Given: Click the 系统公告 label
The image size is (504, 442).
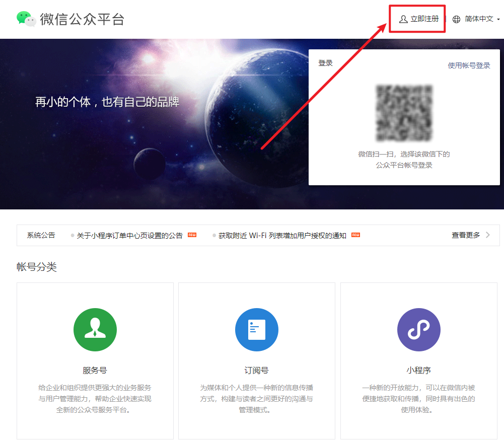Looking at the screenshot, I should 41,235.
